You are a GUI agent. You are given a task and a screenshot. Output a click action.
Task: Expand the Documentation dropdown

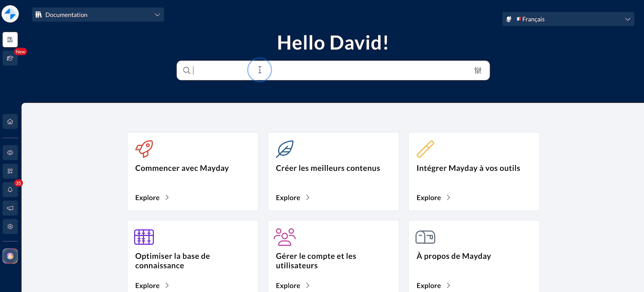pos(98,15)
